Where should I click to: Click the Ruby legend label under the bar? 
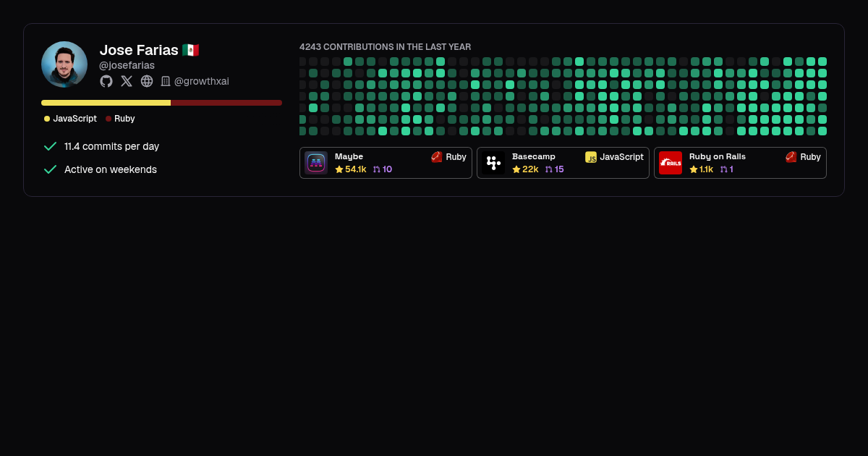[124, 119]
